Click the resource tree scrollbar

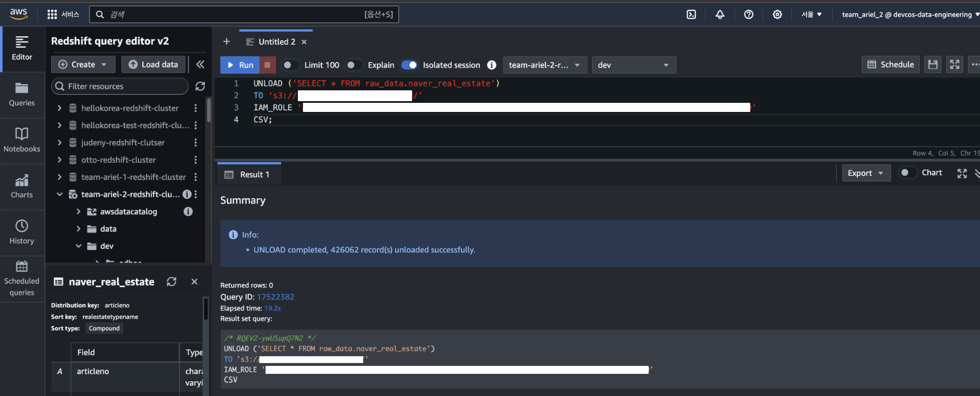pos(208,110)
